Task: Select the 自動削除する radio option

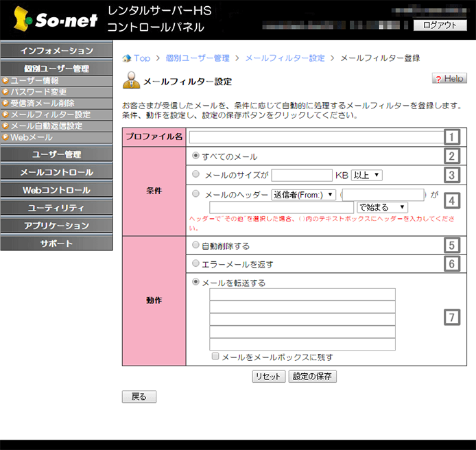Action: point(197,245)
